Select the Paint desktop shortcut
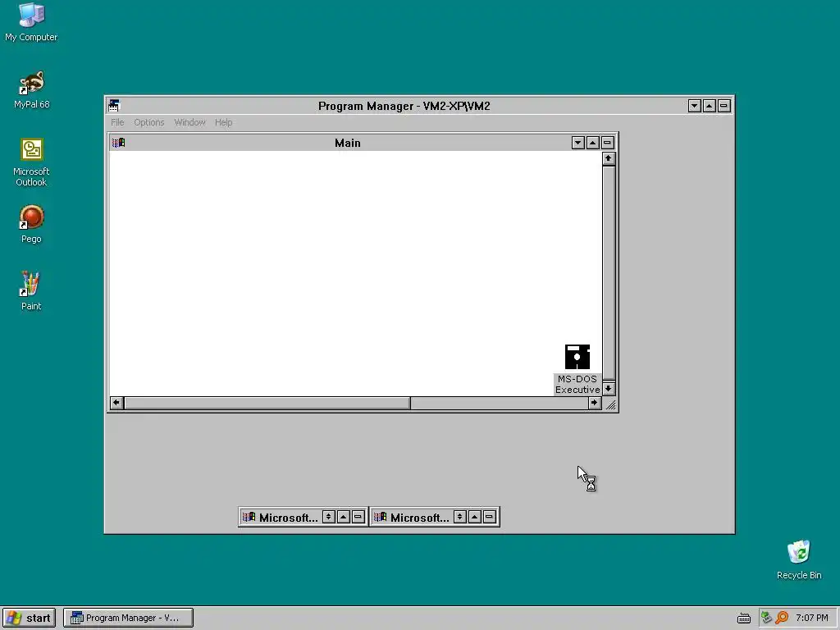840x630 pixels. 31,291
